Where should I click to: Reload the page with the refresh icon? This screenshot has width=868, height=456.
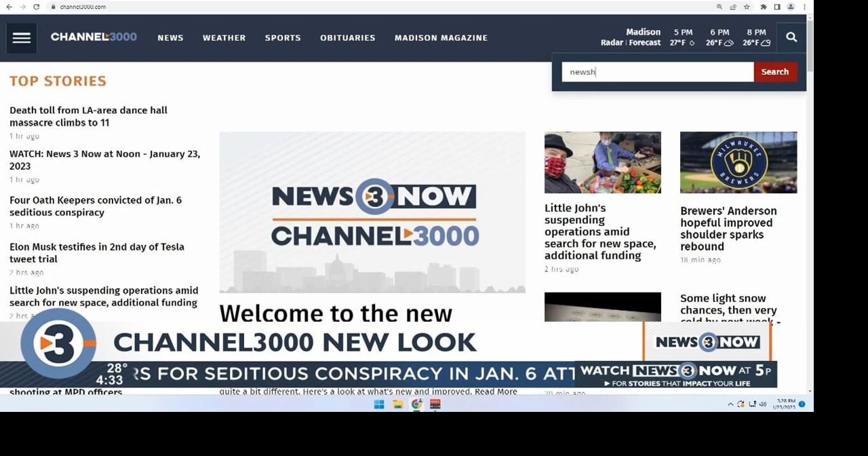[x=37, y=6]
